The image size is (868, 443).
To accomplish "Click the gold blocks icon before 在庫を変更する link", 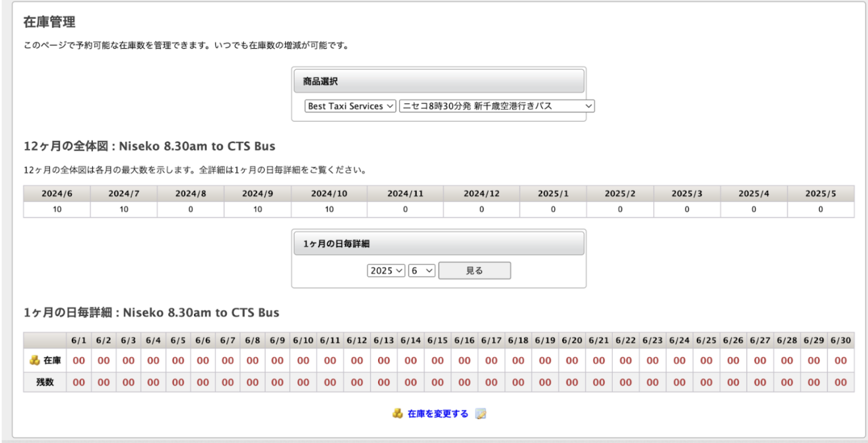I will coord(397,412).
